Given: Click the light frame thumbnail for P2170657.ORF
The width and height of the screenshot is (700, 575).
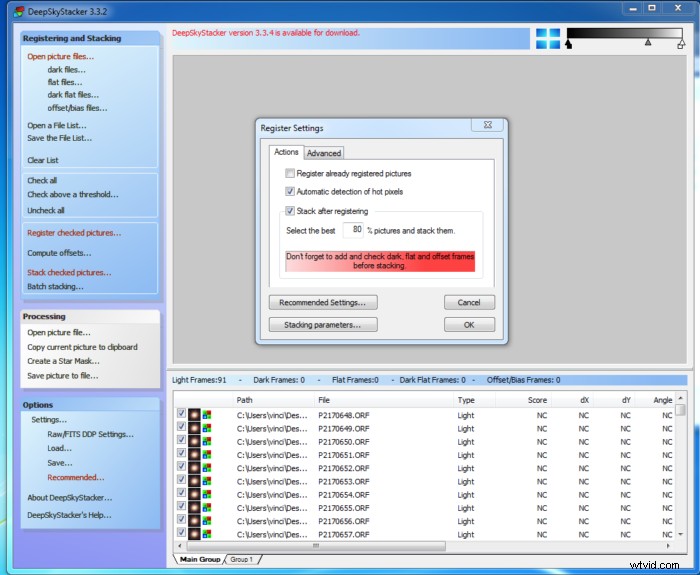Looking at the screenshot, I should click(x=194, y=535).
